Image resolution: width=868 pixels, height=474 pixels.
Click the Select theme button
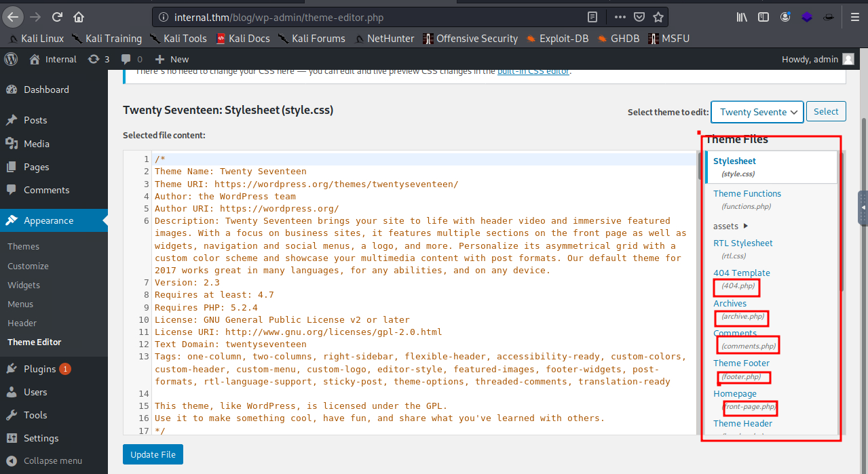coord(826,111)
